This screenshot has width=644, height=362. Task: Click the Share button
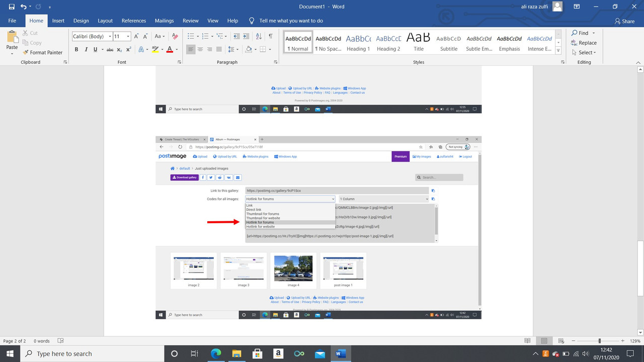pyautogui.click(x=625, y=21)
